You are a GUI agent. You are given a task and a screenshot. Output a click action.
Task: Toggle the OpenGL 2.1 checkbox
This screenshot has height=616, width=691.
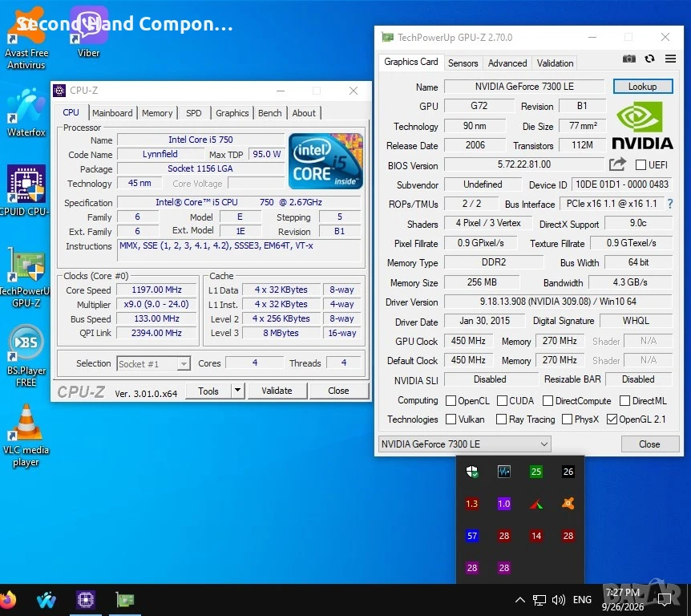click(612, 419)
